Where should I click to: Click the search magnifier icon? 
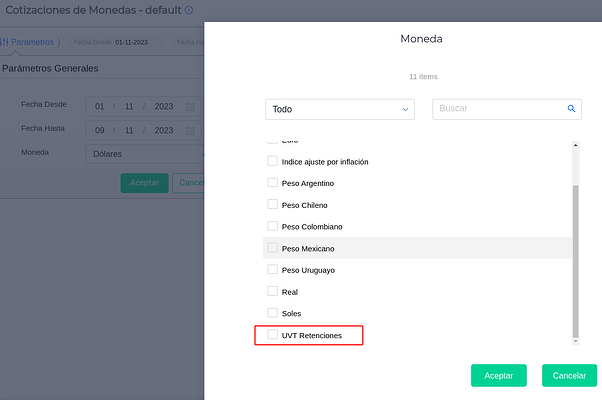[571, 108]
